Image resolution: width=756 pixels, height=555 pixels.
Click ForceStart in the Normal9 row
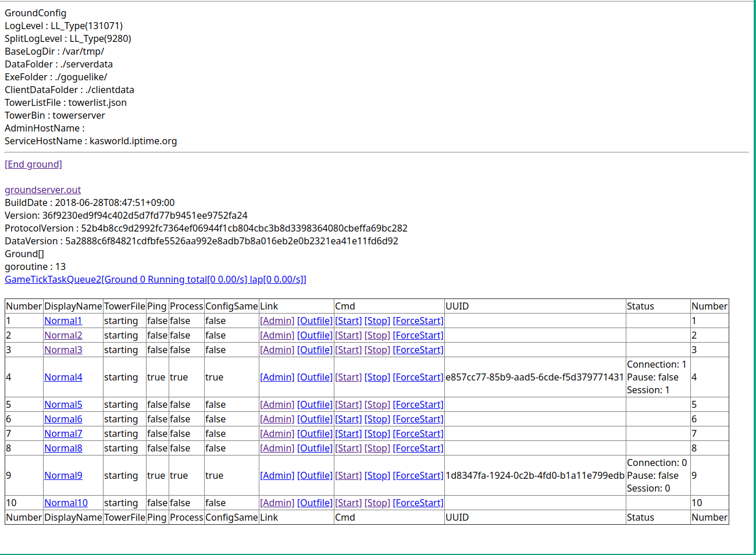coord(418,475)
